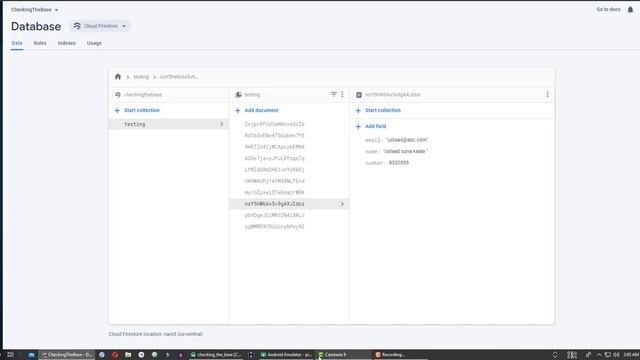The image size is (640, 360).
Task: Click the plus icon beside Add document
Action: (238, 111)
